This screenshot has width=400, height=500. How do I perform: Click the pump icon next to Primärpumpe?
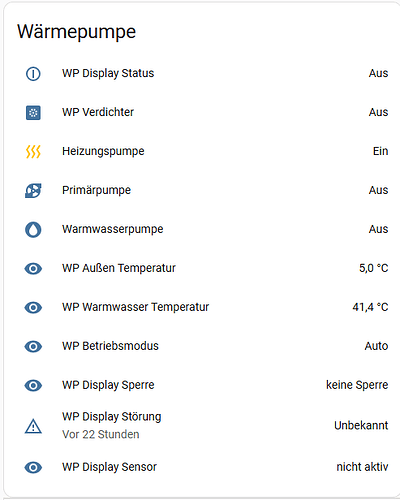tap(33, 191)
